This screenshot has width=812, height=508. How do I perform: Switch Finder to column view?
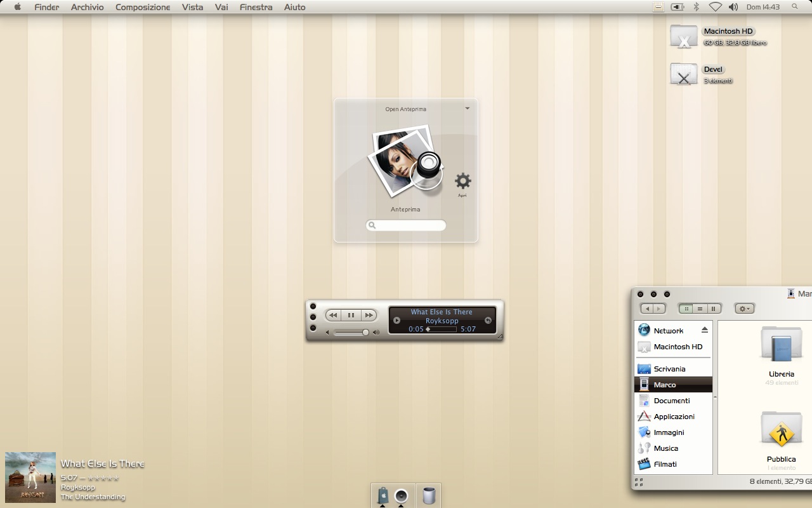pyautogui.click(x=714, y=309)
